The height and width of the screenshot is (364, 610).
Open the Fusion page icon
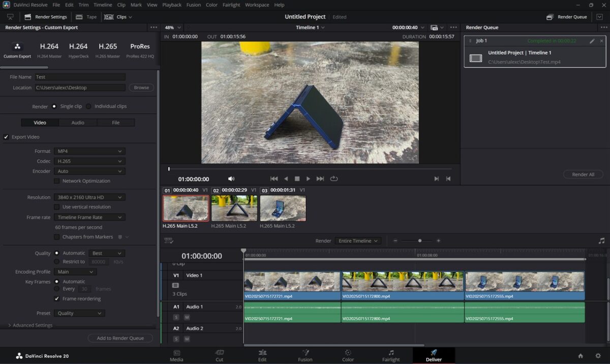(305, 355)
